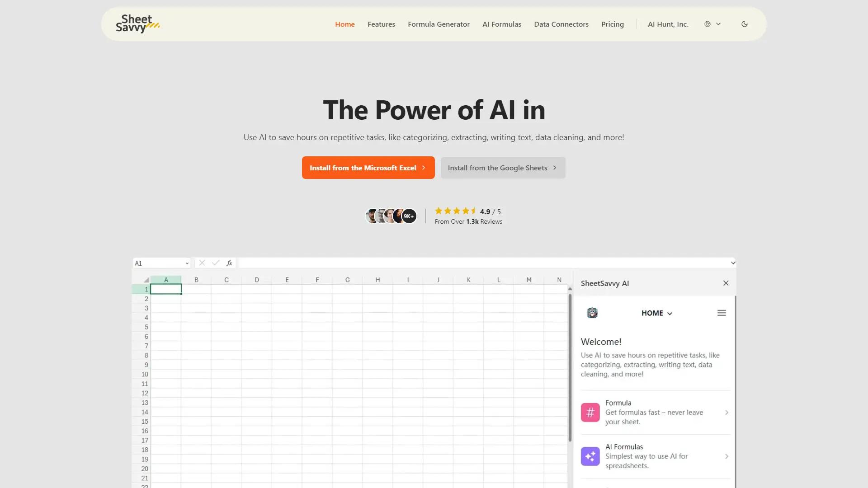The width and height of the screenshot is (868, 488).
Task: Close the SheetSavvy AI panel
Action: (726, 283)
